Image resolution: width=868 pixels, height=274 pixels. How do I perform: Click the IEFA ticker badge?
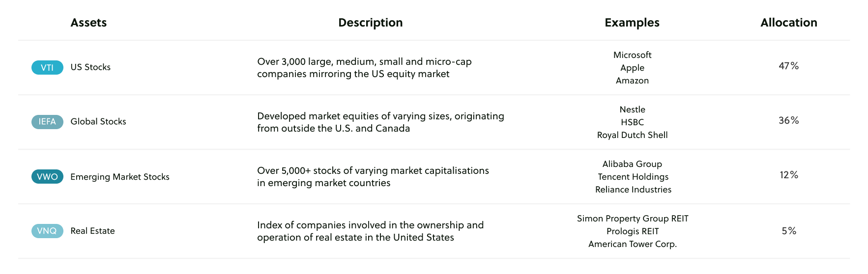click(47, 122)
